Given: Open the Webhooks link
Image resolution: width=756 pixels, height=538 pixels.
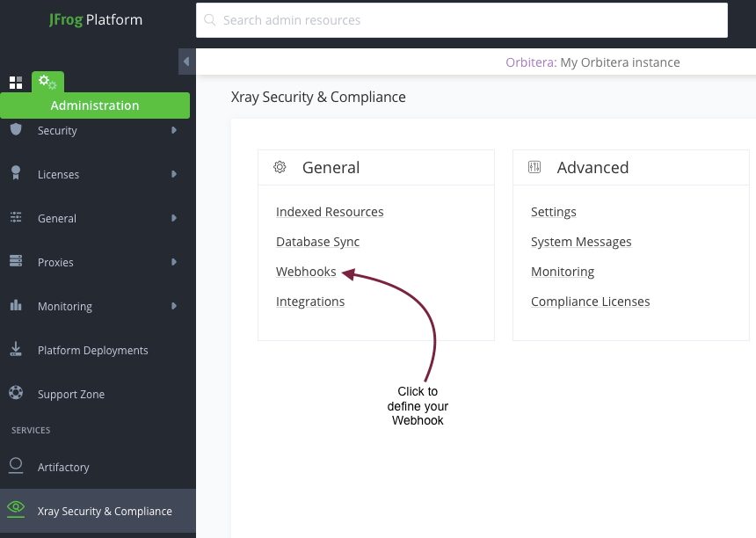Looking at the screenshot, I should (306, 272).
